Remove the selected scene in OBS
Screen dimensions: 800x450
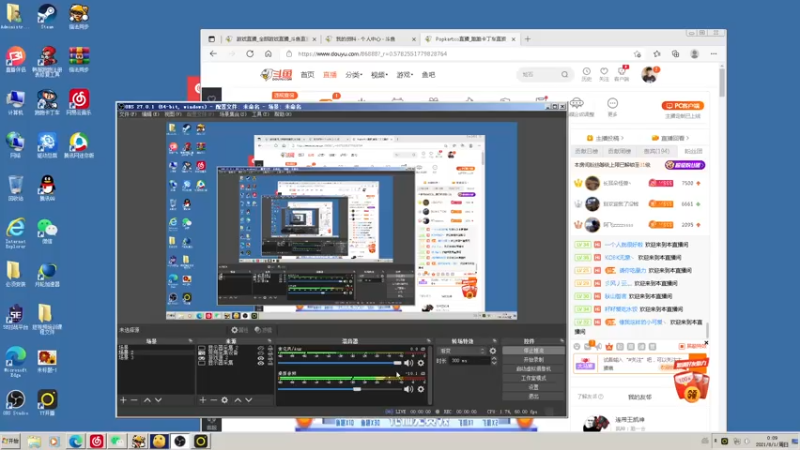tap(134, 400)
